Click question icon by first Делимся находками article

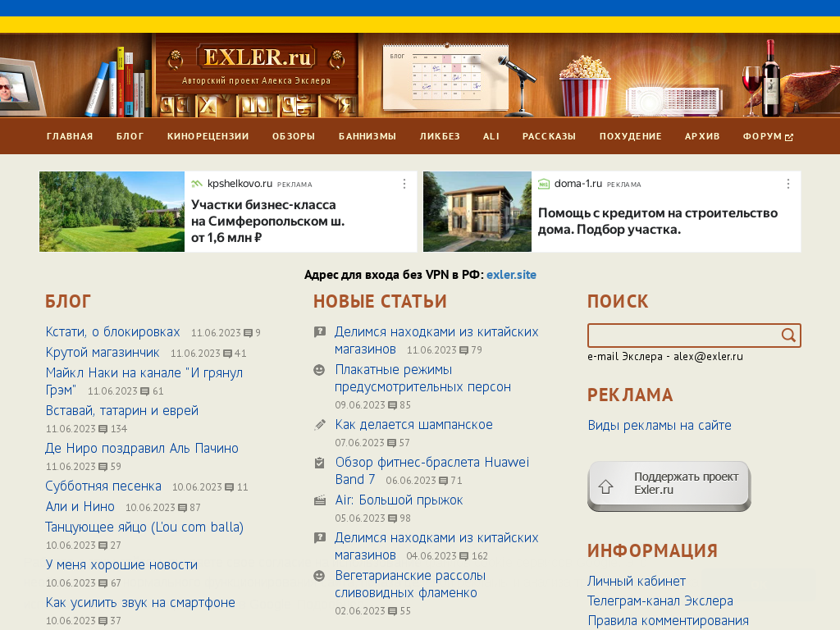pos(320,332)
